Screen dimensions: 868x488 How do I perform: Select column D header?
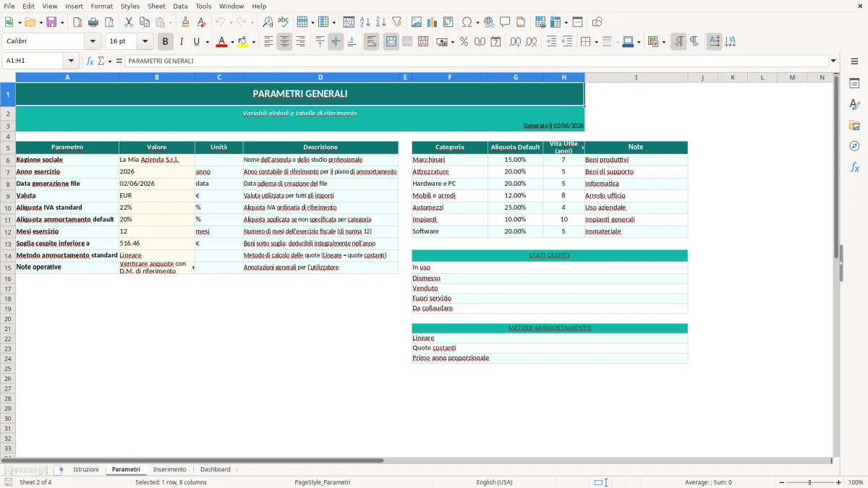320,77
